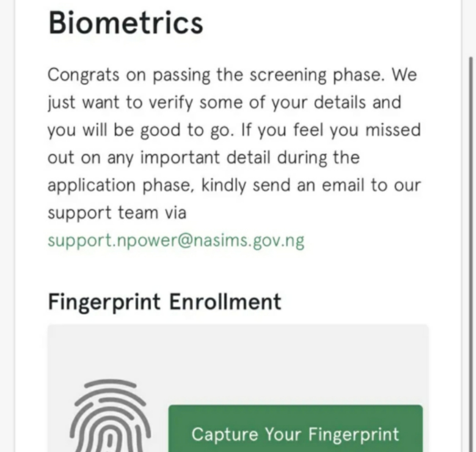Click the text 'support team via'
This screenshot has width=476, height=452.
tap(117, 213)
